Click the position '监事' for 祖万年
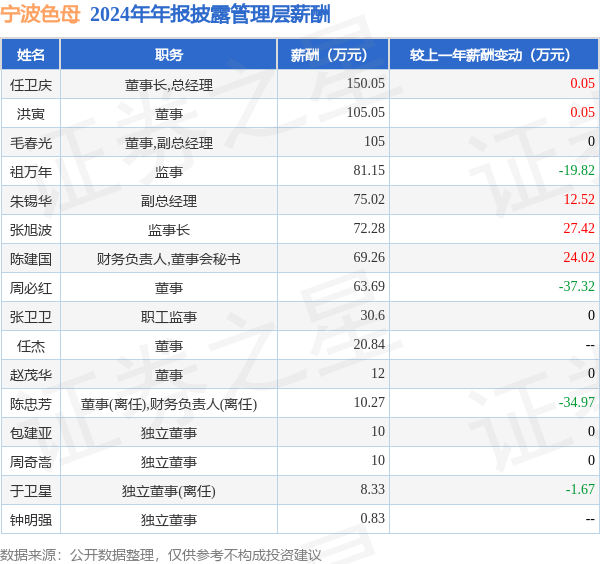Image resolution: width=600 pixels, height=564 pixels. tap(169, 172)
